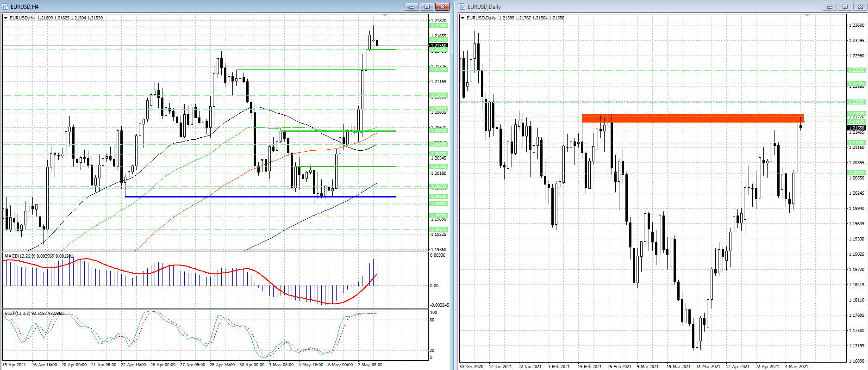This screenshot has width=868, height=370.
Task: Click the 30 Dec 2020 date on Daily axis
Action: (471, 367)
